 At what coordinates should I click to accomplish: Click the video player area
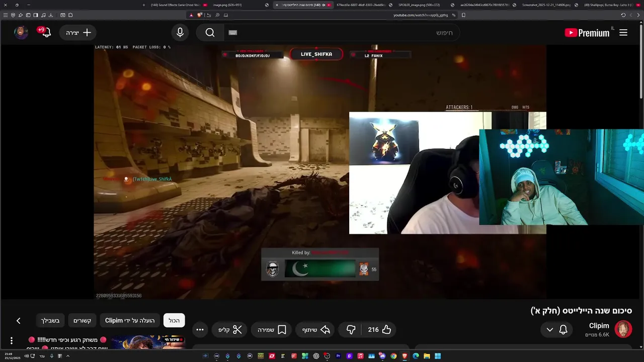[320, 172]
